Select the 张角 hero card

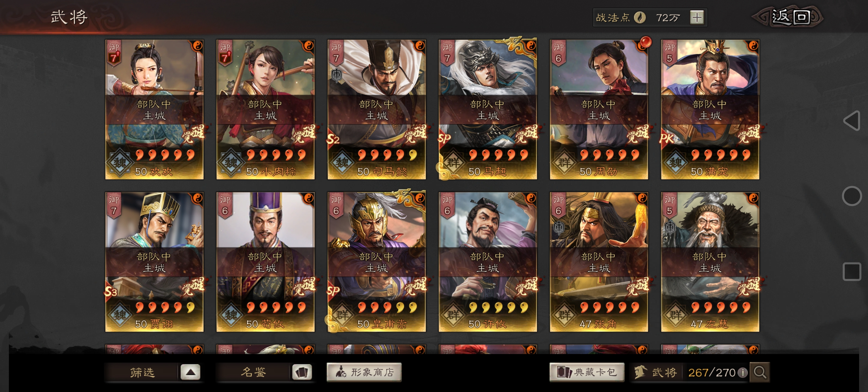[599, 262]
